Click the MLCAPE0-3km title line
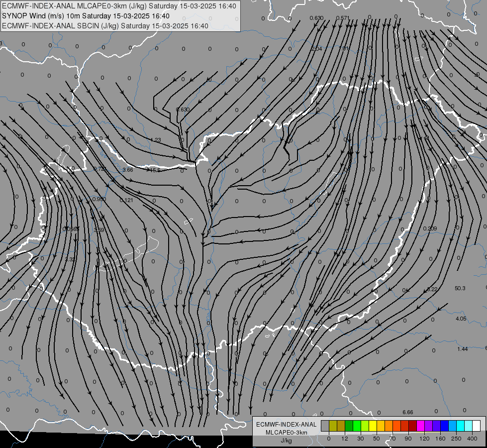Screen dimensions: 487x448 [119, 6]
